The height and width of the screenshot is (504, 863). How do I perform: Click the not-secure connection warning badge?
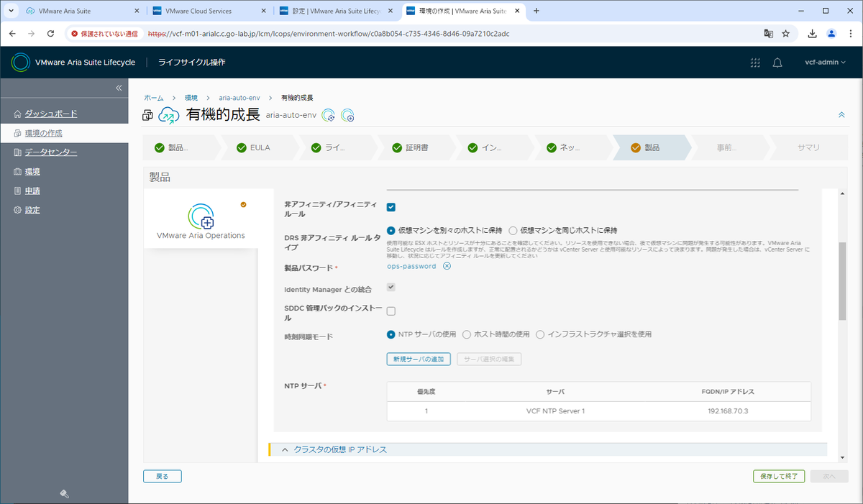105,33
